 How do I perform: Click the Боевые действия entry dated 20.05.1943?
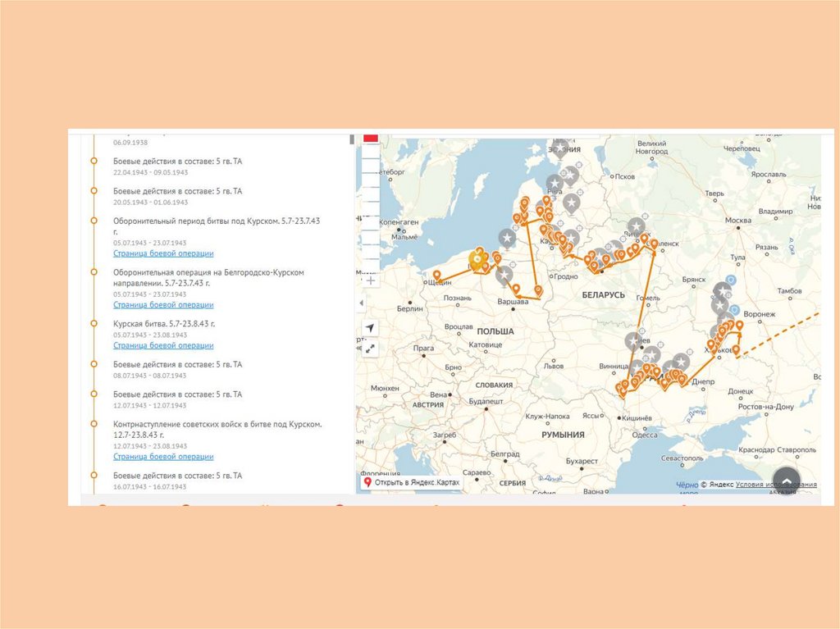coord(177,191)
